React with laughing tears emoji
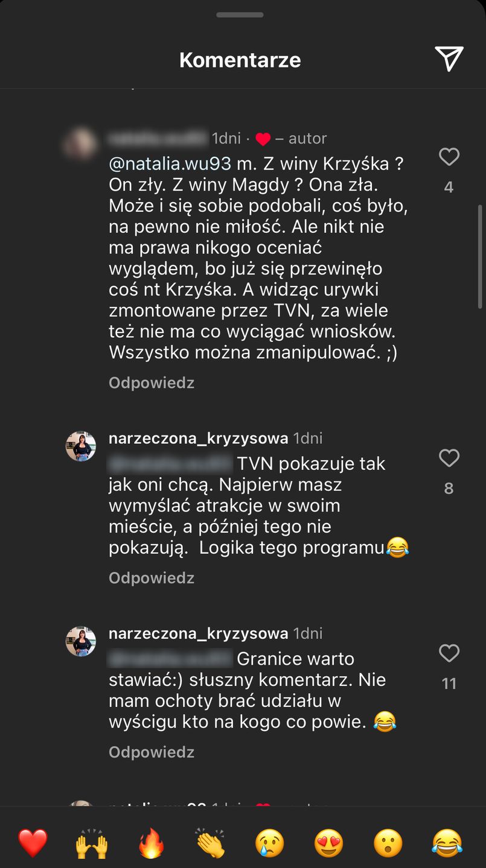Screen dimensions: 486x868 [x=447, y=843]
